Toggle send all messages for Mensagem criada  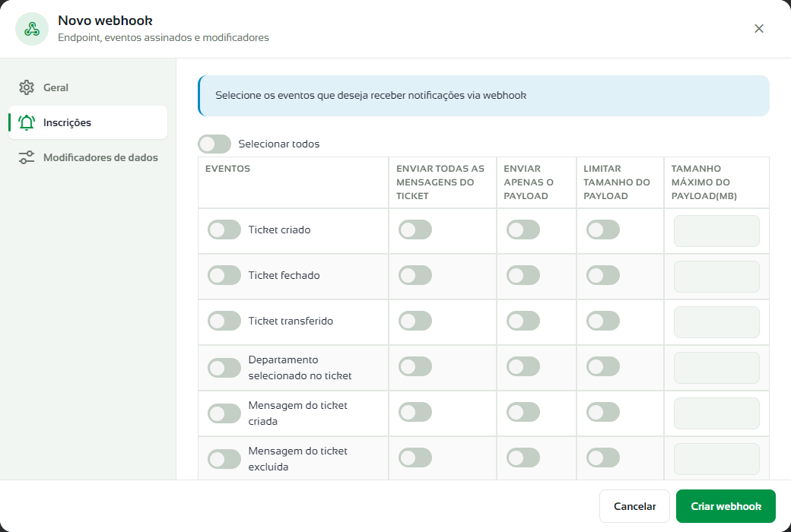(415, 412)
